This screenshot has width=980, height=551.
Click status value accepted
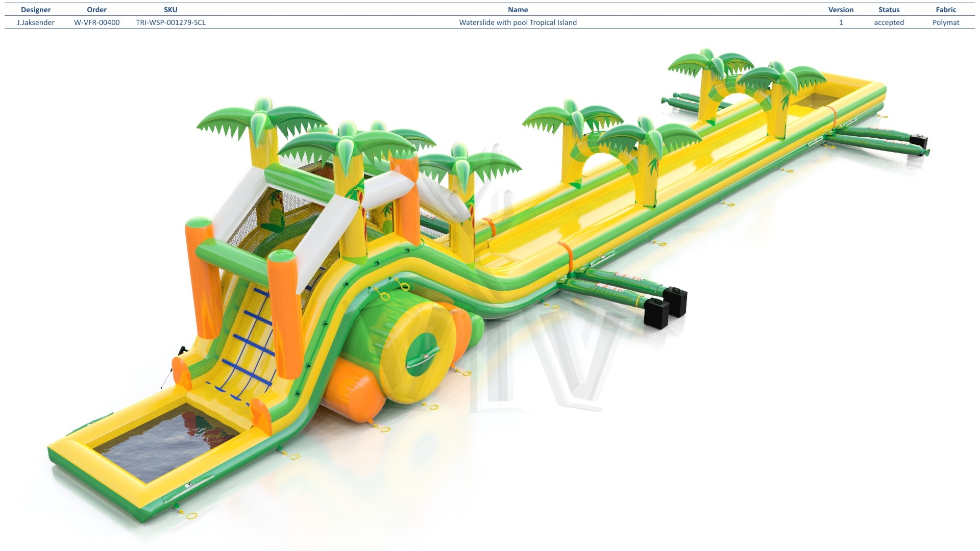[889, 22]
